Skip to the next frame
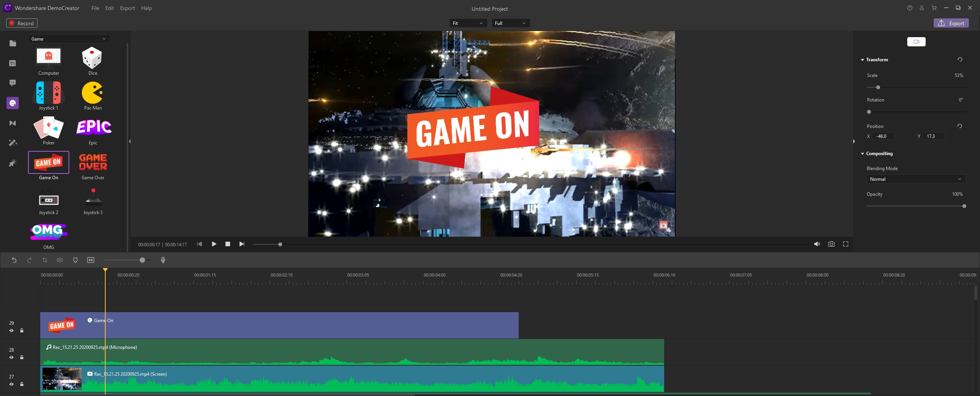This screenshot has height=396, width=980. tap(242, 244)
